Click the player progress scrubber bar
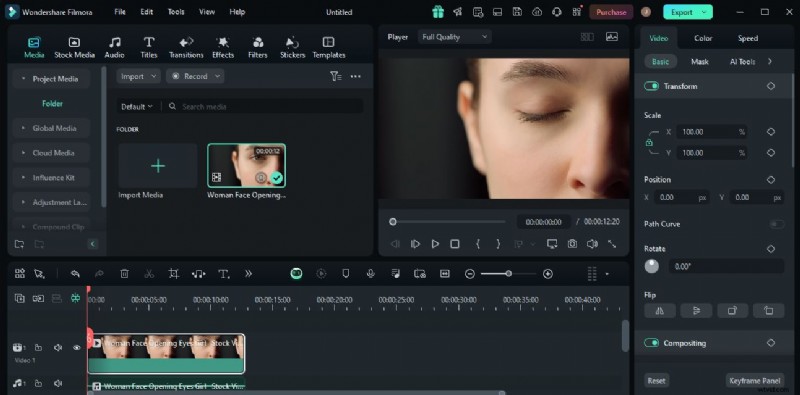This screenshot has width=800, height=395. pyautogui.click(x=449, y=221)
